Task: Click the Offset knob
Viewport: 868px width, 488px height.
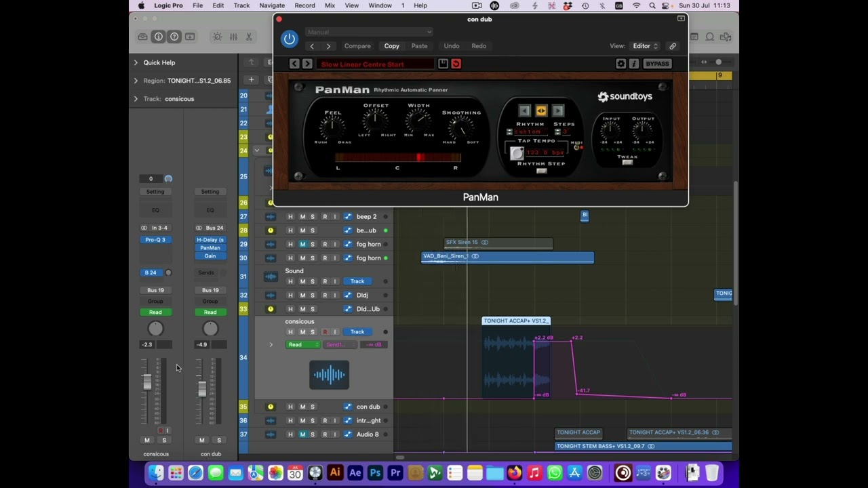Action: [375, 121]
